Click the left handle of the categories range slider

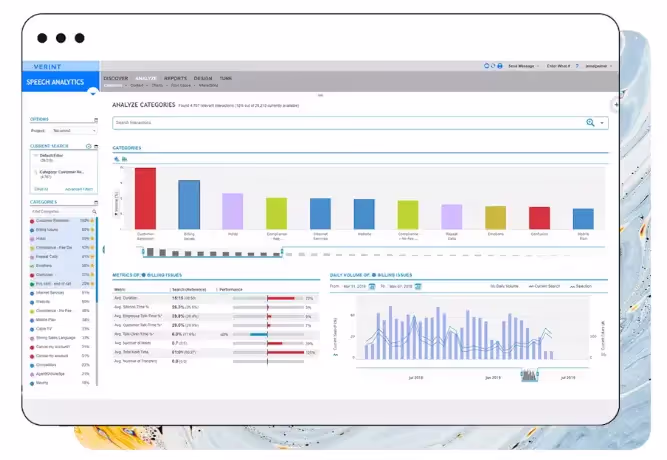[x=143, y=252]
